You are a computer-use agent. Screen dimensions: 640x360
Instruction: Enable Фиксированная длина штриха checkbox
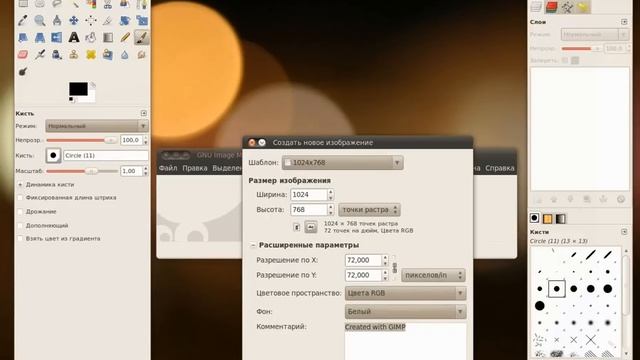(20, 198)
